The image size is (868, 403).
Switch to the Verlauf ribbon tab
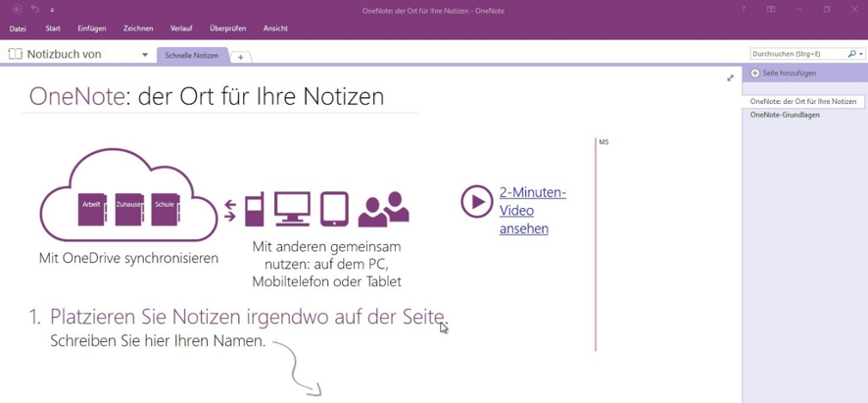pyautogui.click(x=181, y=28)
